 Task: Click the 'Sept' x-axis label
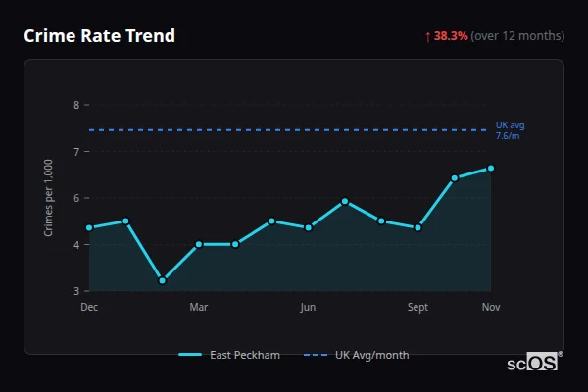(417, 307)
